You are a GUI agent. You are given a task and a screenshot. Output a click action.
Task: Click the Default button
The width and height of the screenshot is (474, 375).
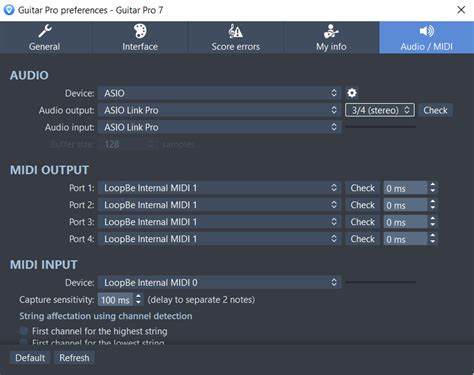tap(30, 358)
